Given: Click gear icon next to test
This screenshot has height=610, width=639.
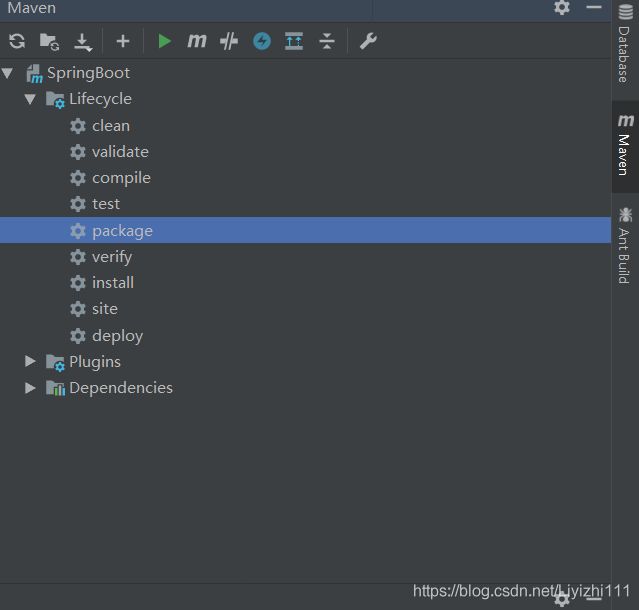Looking at the screenshot, I should click(x=78, y=204).
